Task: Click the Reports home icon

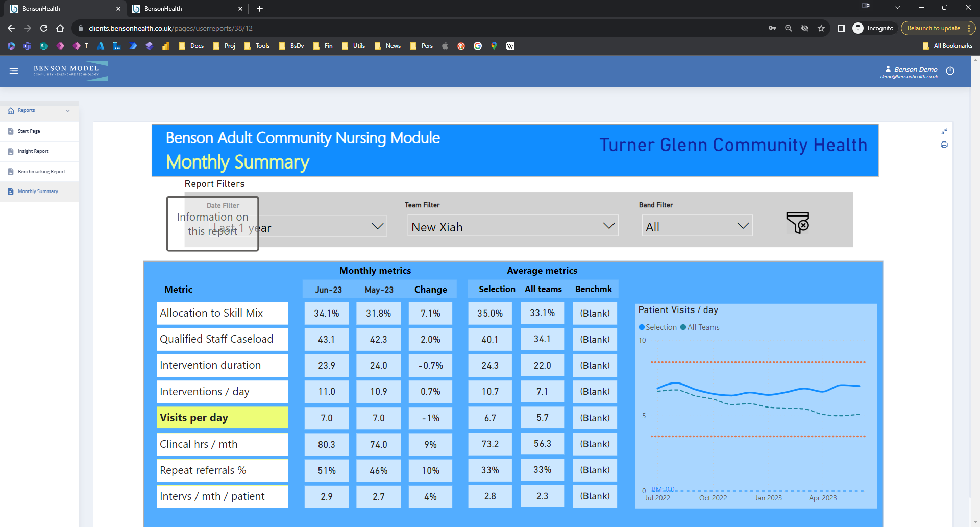Action: [x=10, y=110]
